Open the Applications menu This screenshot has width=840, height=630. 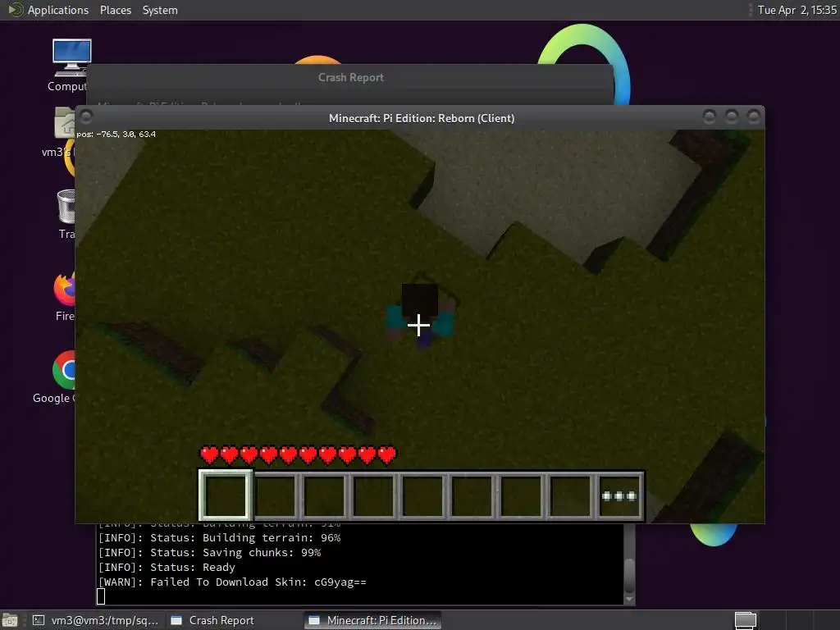point(58,10)
